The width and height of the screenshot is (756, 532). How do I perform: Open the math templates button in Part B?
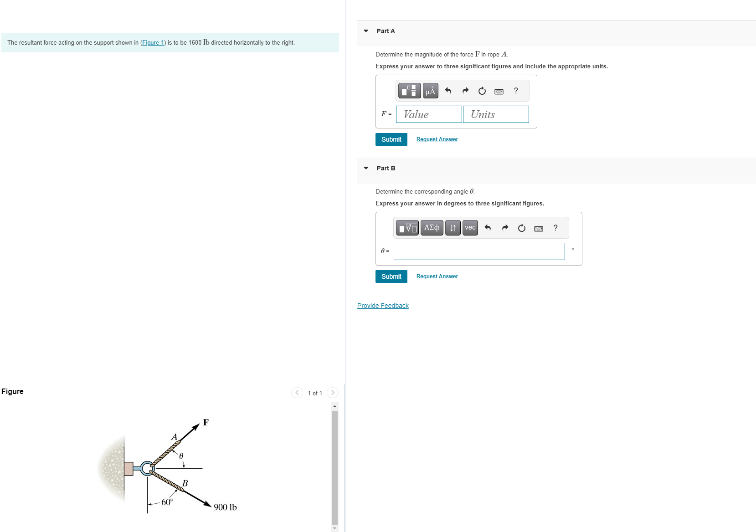click(407, 228)
